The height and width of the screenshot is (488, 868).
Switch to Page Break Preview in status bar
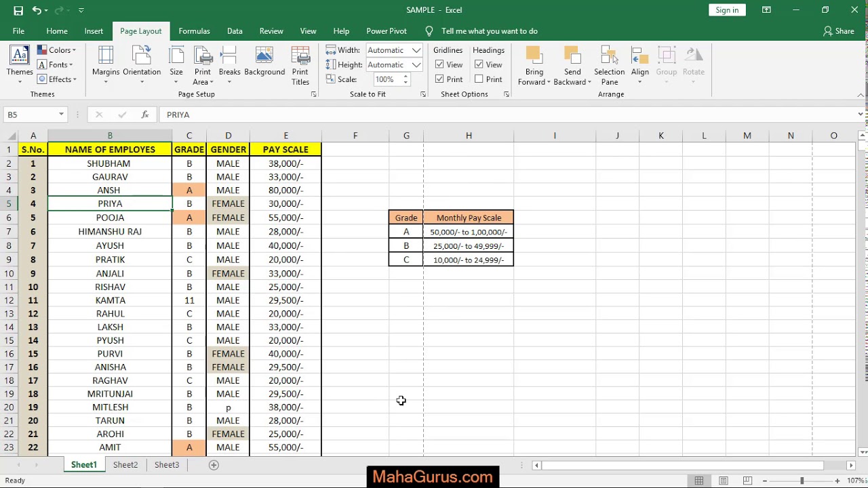tap(747, 481)
